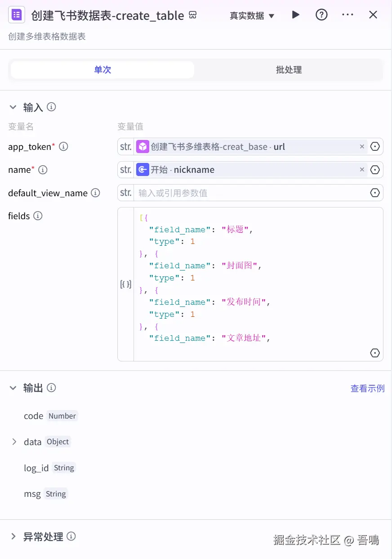
Task: Open variable picker hexagon for default_view_name
Action: tap(375, 193)
